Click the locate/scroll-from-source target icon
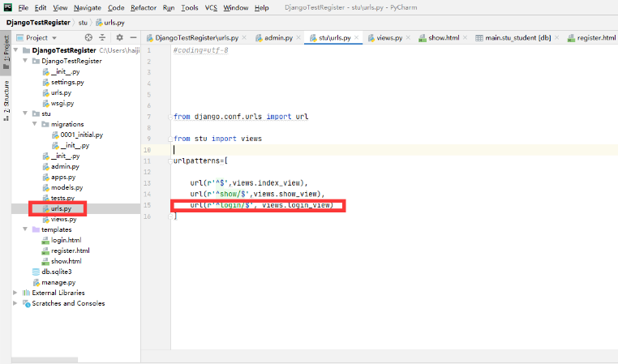 [x=89, y=37]
